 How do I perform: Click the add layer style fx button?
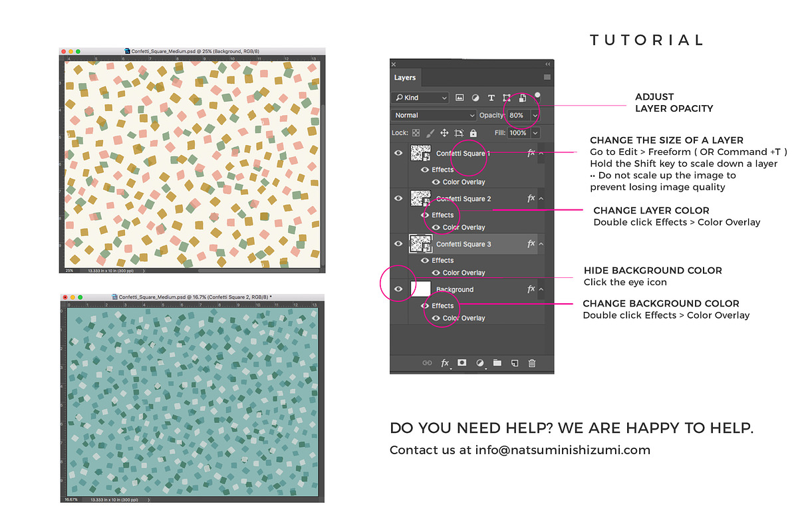click(x=445, y=363)
